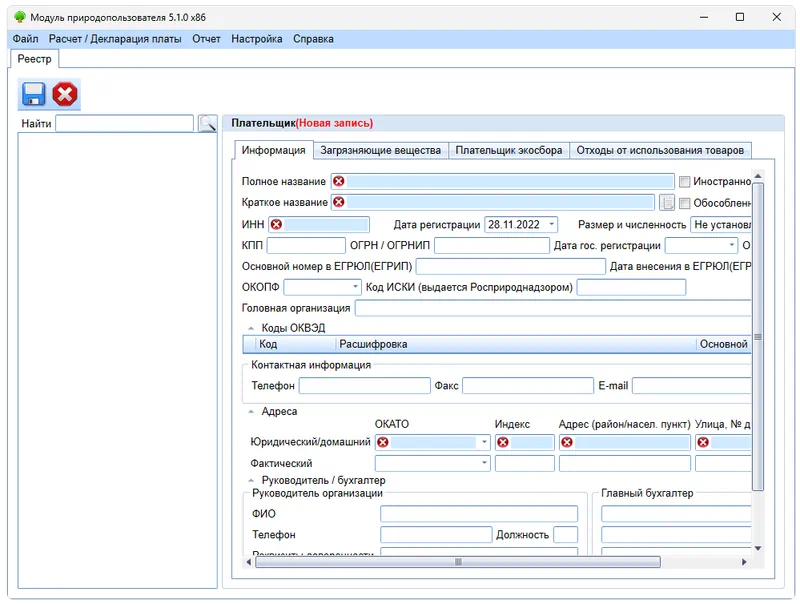Click the Главный бухгалтер first input field
Screen dimensions: 800x604
click(x=676, y=514)
